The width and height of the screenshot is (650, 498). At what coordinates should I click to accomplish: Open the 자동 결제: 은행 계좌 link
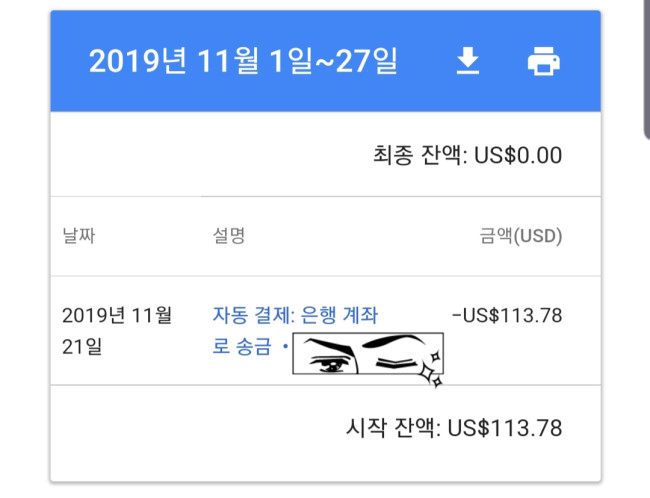[295, 315]
